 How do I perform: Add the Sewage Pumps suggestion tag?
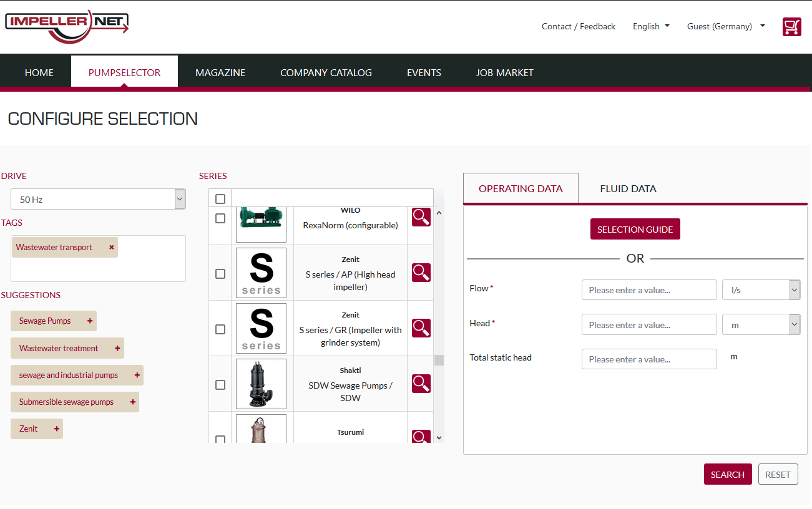click(x=90, y=321)
